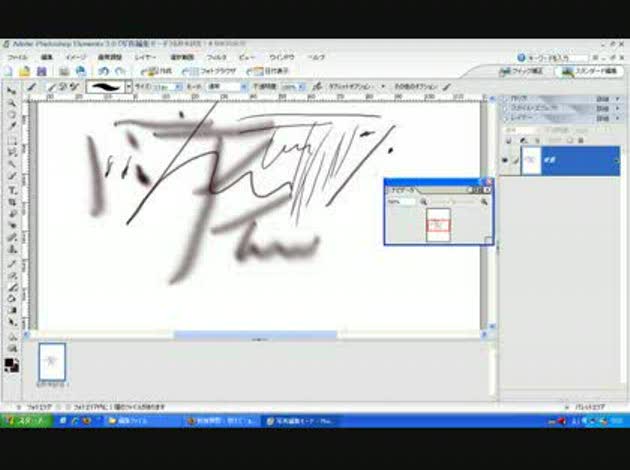Expand タブレットオプション dropdown arrow

382,86
